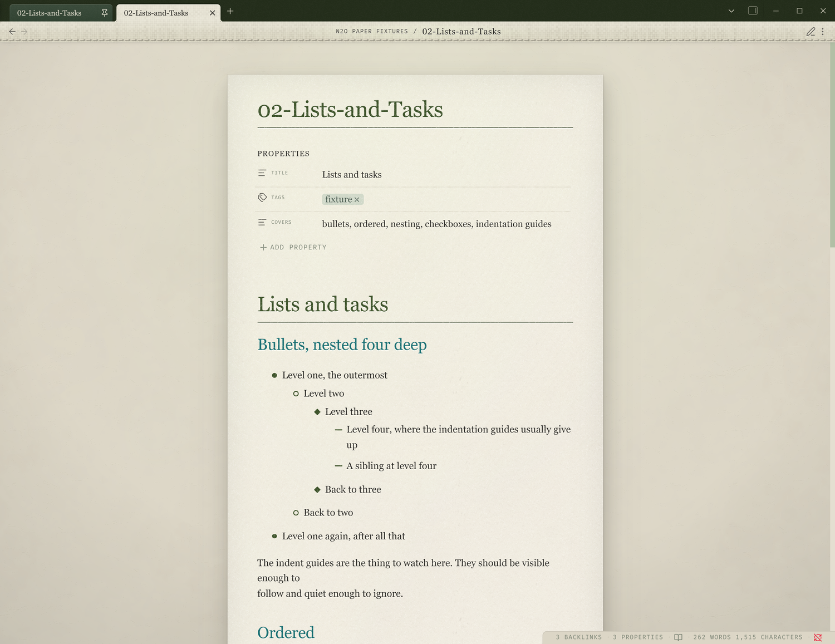
Task: Open a new tab with the plus button
Action: [230, 11]
